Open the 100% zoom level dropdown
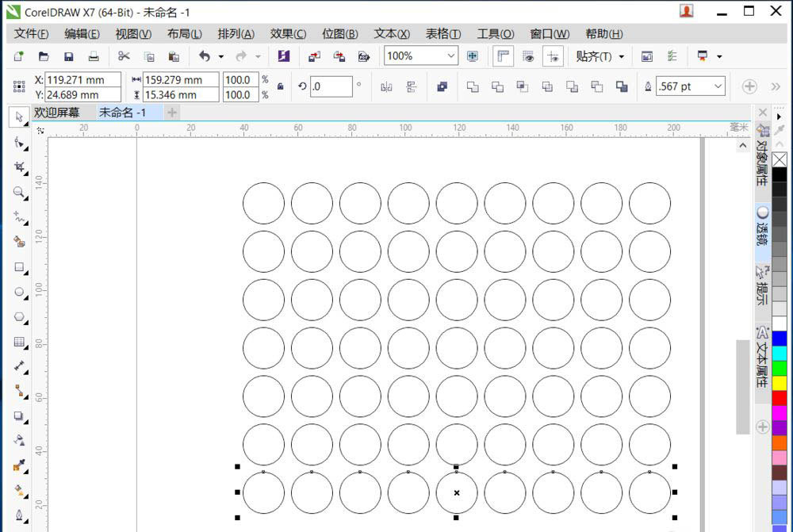Screen dimensions: 793x532 tap(450, 56)
